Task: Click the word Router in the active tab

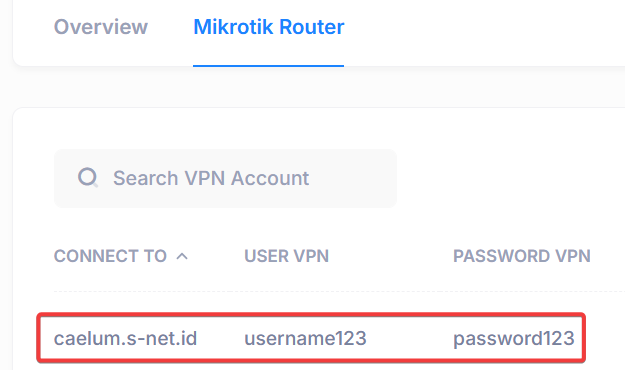Action: click(312, 27)
